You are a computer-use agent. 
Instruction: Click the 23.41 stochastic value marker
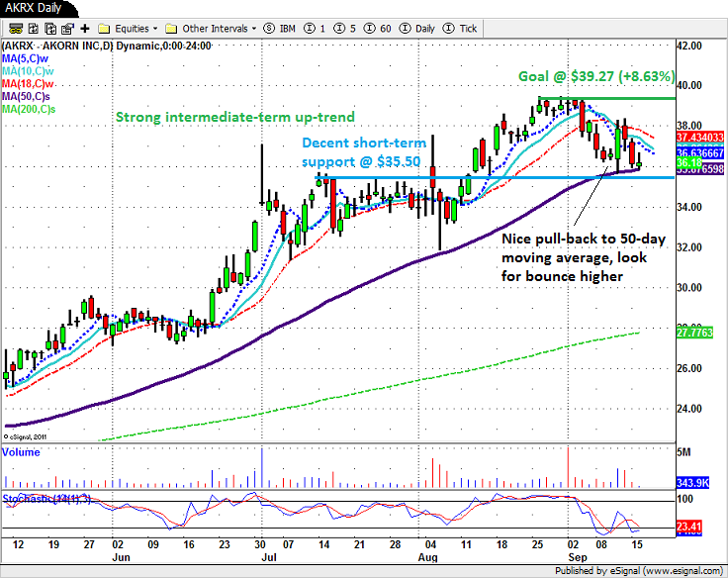(689, 527)
